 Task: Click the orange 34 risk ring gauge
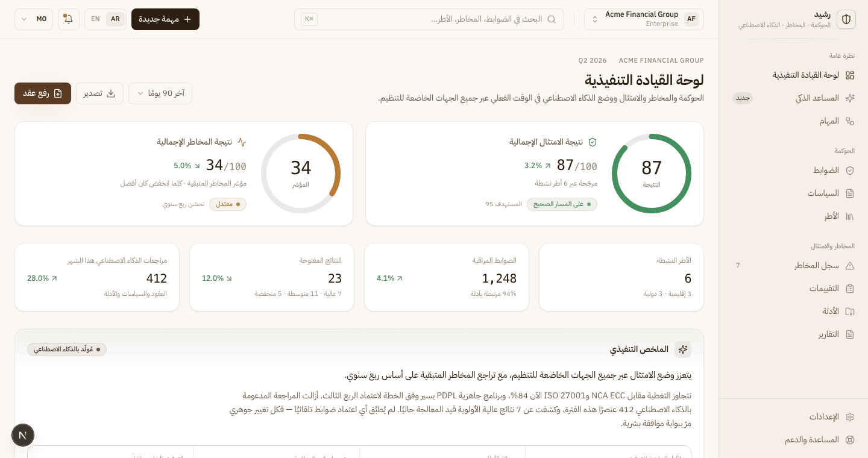click(301, 174)
